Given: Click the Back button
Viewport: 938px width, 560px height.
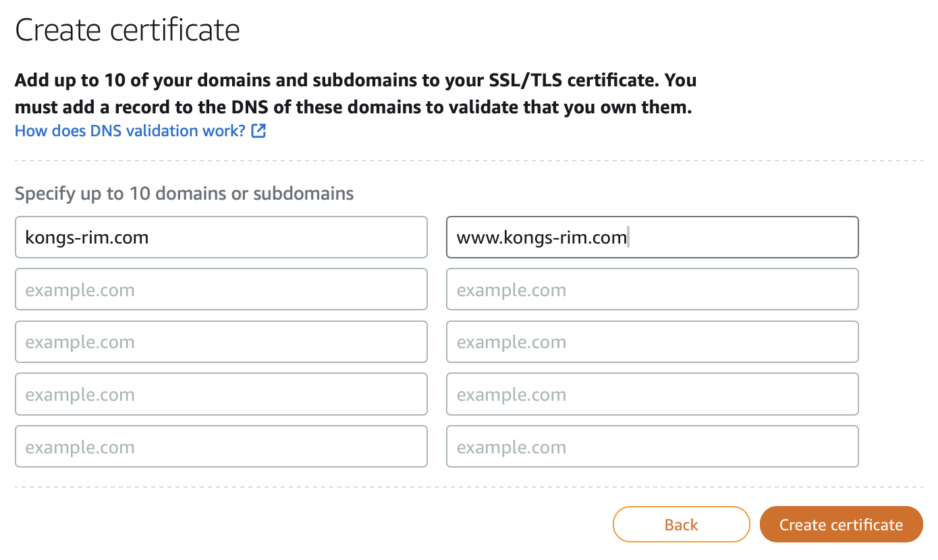Looking at the screenshot, I should click(x=682, y=524).
